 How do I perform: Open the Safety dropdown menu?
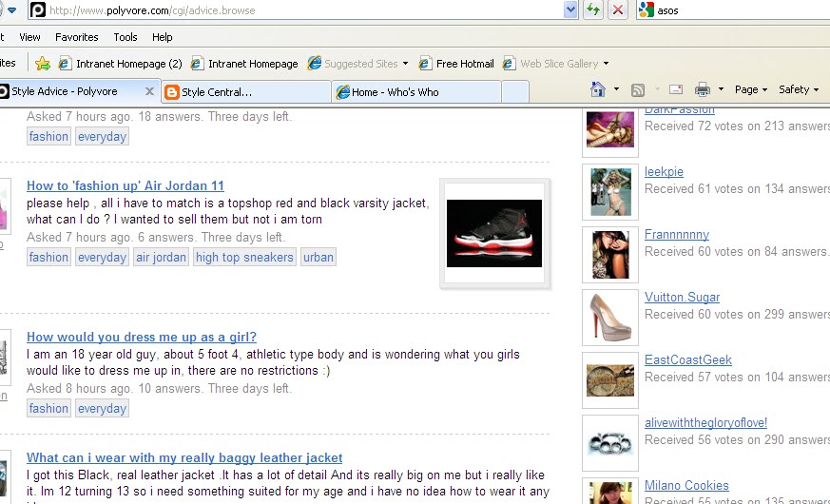[799, 89]
